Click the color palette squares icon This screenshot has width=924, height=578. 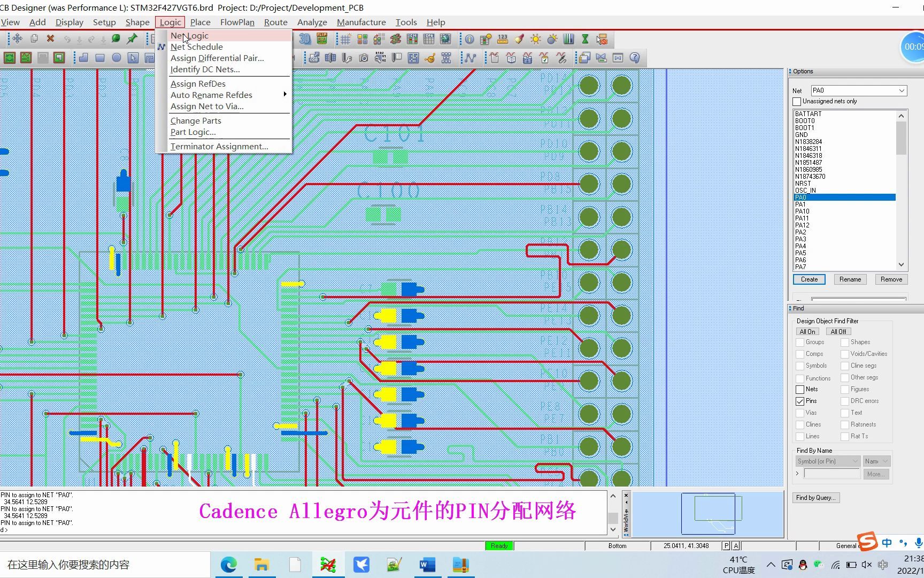point(363,39)
